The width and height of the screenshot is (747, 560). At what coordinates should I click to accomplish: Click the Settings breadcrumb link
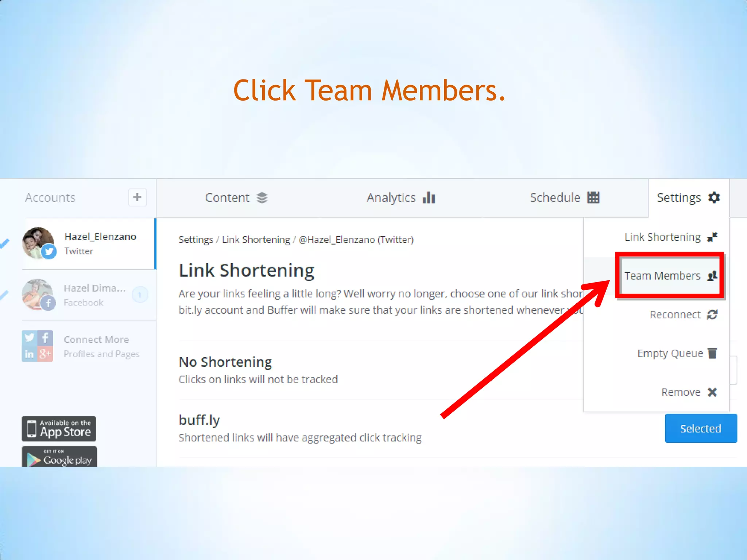[x=196, y=240]
